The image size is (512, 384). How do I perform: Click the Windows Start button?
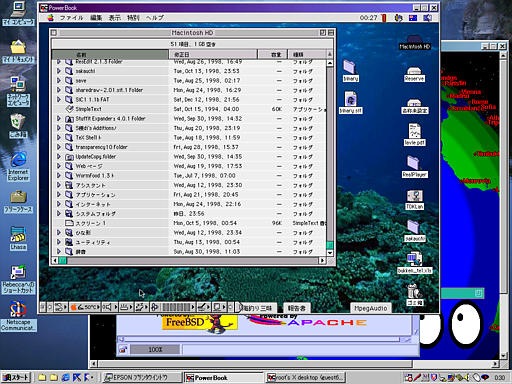(16, 377)
